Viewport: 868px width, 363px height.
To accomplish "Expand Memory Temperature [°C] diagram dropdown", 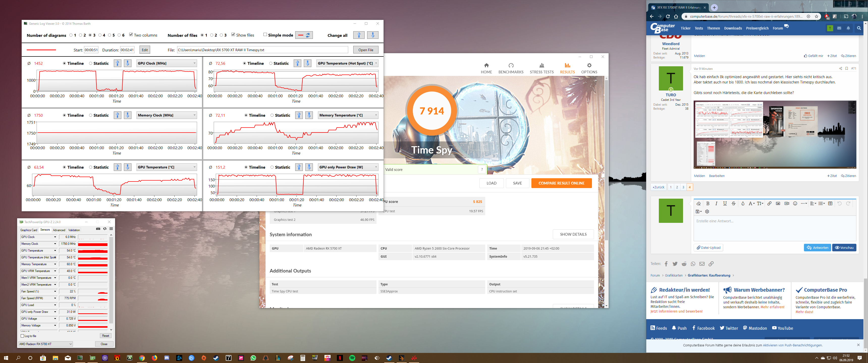I will coord(376,115).
